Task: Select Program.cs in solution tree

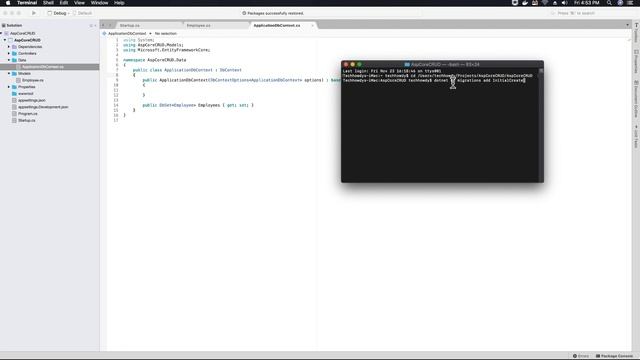Action: coord(27,114)
